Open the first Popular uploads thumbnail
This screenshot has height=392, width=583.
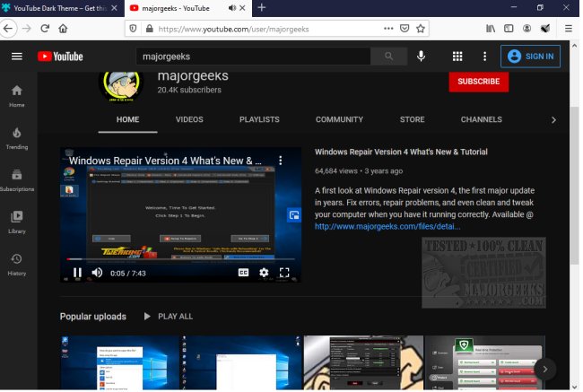click(x=120, y=363)
